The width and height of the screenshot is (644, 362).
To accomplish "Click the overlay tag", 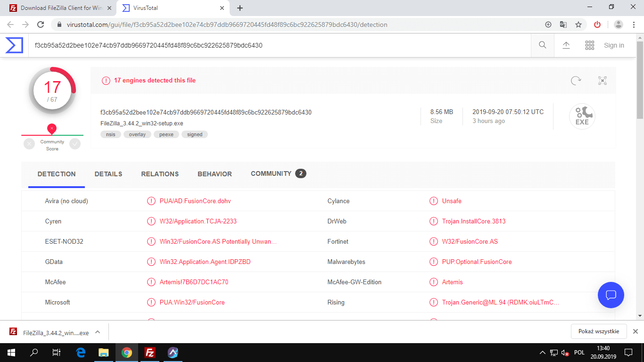I will tap(137, 134).
